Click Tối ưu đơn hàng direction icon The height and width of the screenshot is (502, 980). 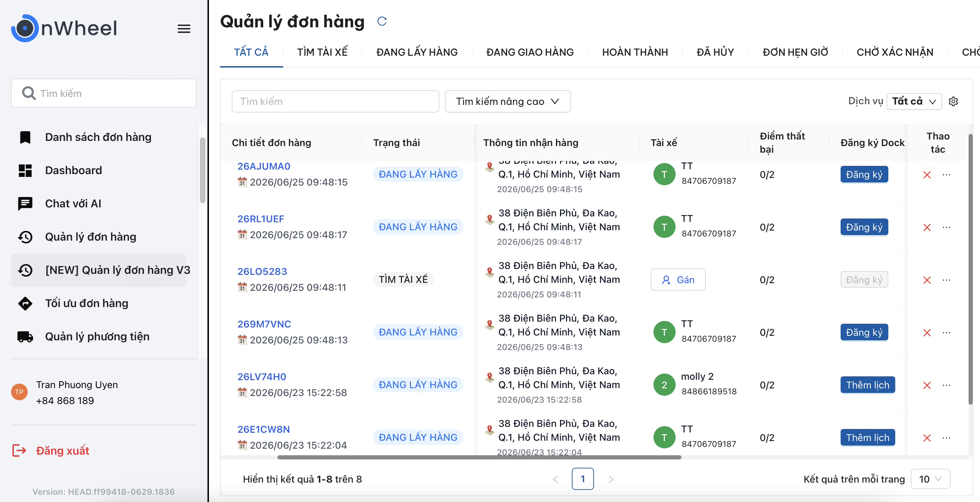coord(25,304)
